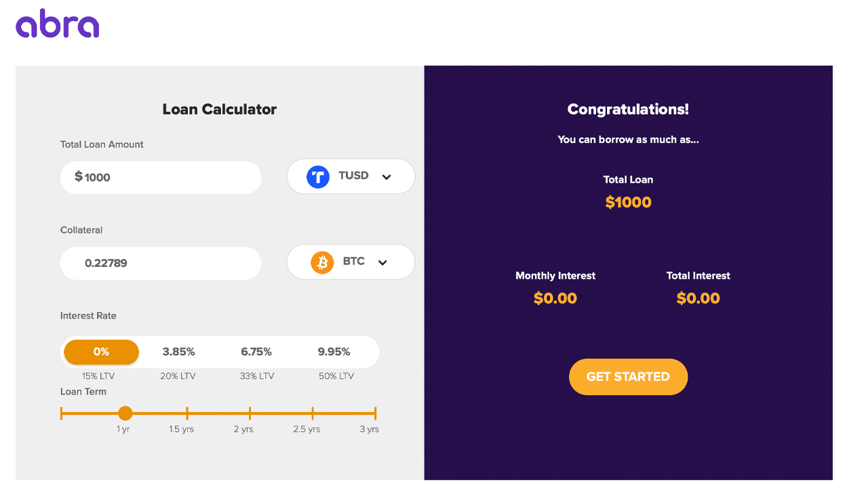Image resolution: width=868 pixels, height=488 pixels.
Task: Select the 3.85% interest rate option
Action: coord(178,352)
